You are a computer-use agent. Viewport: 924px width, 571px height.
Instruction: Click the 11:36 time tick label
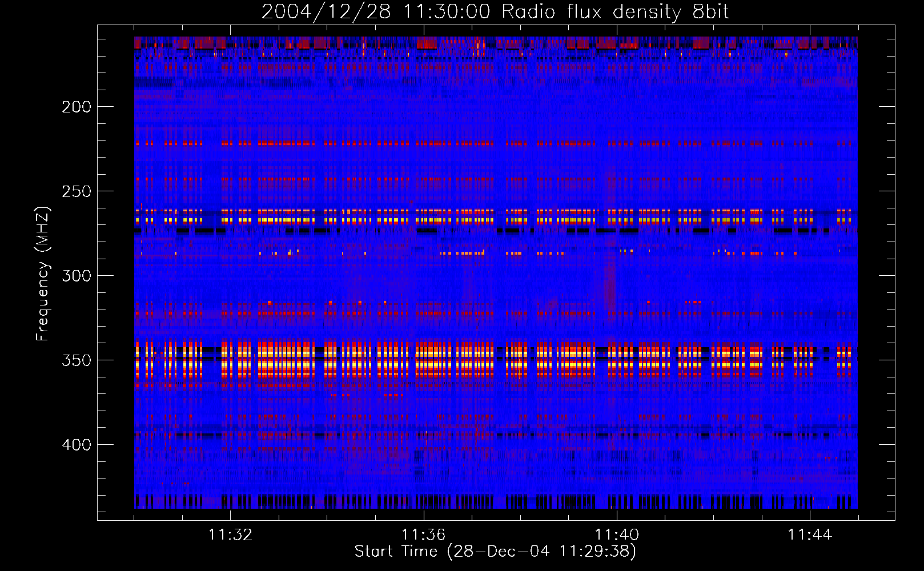[x=423, y=535]
